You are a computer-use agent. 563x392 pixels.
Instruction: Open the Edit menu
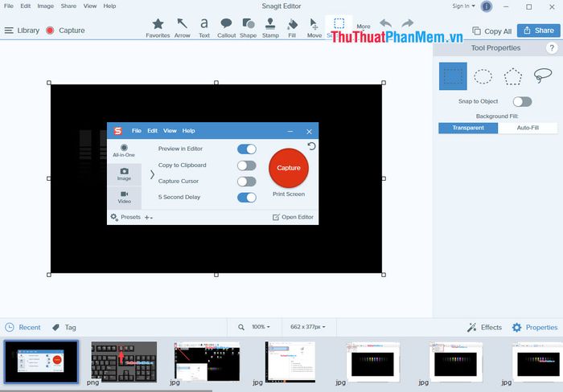[x=26, y=6]
